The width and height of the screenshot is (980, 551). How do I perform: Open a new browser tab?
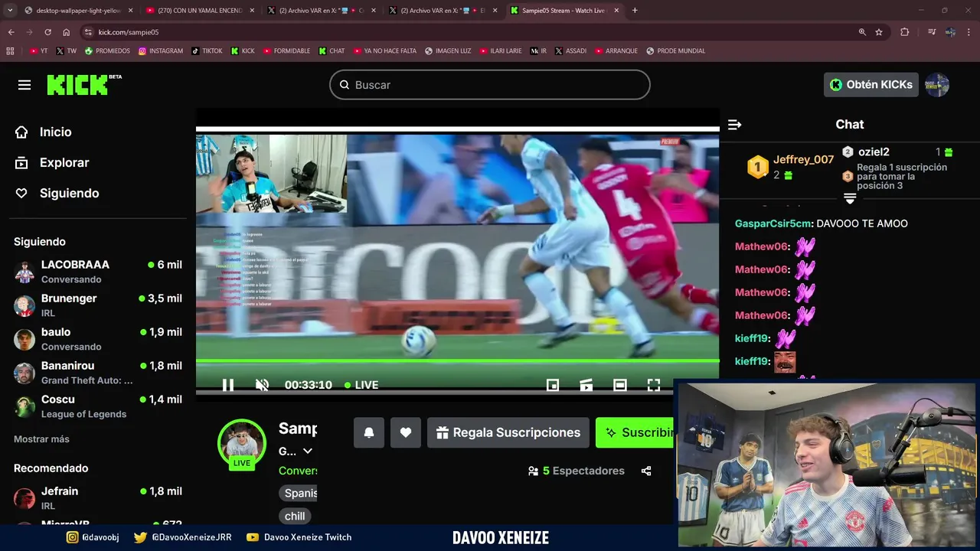click(x=635, y=11)
